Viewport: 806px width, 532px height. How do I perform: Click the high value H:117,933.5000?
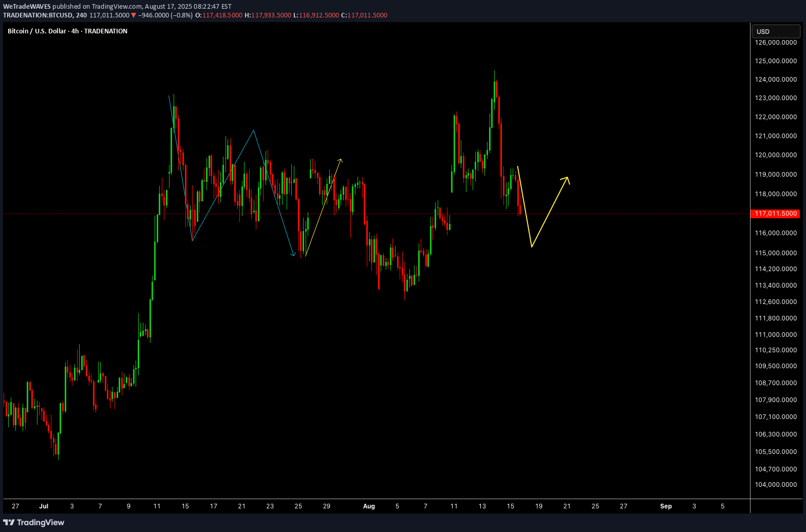tap(268, 15)
